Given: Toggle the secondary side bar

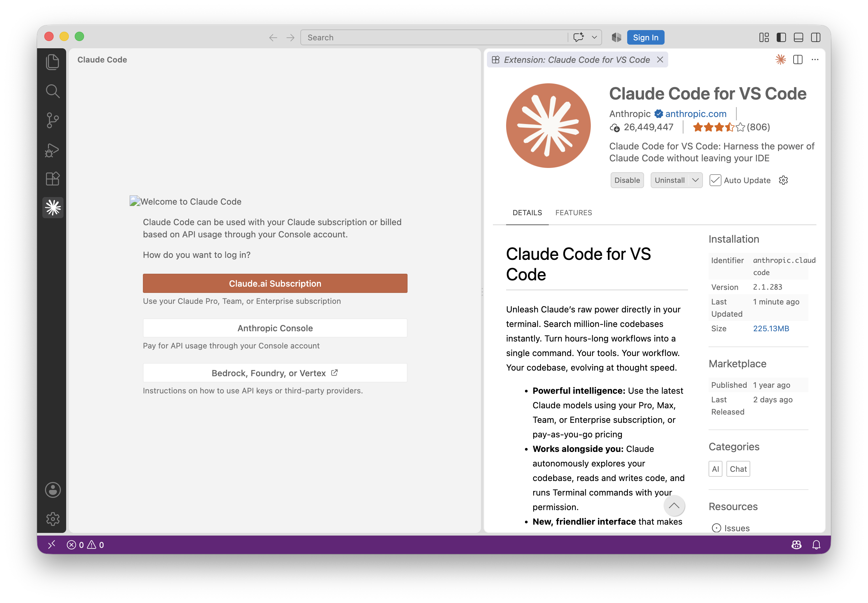Looking at the screenshot, I should [815, 37].
